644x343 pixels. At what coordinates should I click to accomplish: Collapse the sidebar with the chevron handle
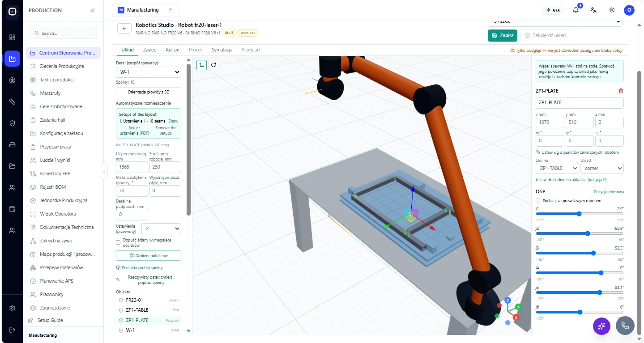[104, 171]
